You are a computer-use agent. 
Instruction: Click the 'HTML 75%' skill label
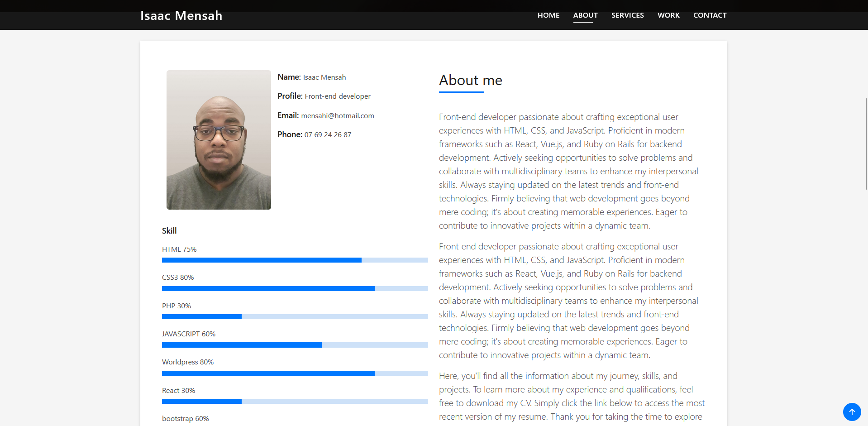pyautogui.click(x=179, y=249)
